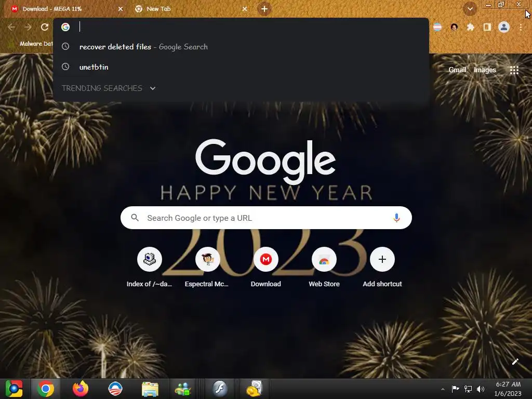Open the Chrome profile menu
Image resolution: width=532 pixels, height=399 pixels.
point(504,27)
